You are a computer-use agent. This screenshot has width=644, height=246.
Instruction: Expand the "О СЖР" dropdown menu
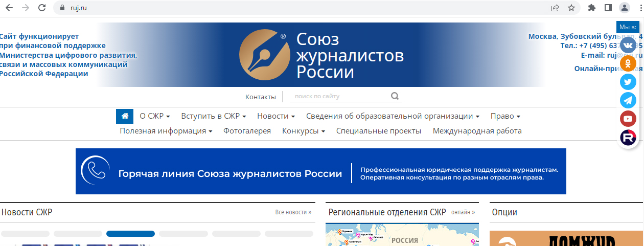point(154,116)
